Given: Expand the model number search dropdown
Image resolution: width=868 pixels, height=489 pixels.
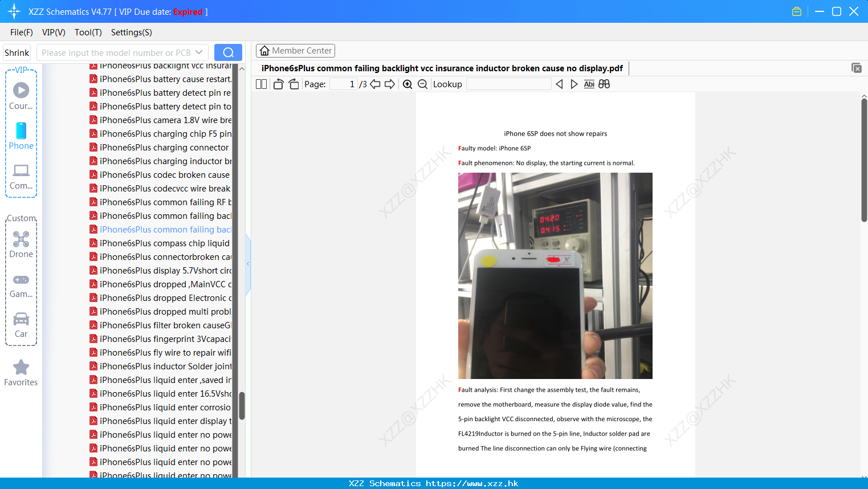Looking at the screenshot, I should tap(199, 52).
